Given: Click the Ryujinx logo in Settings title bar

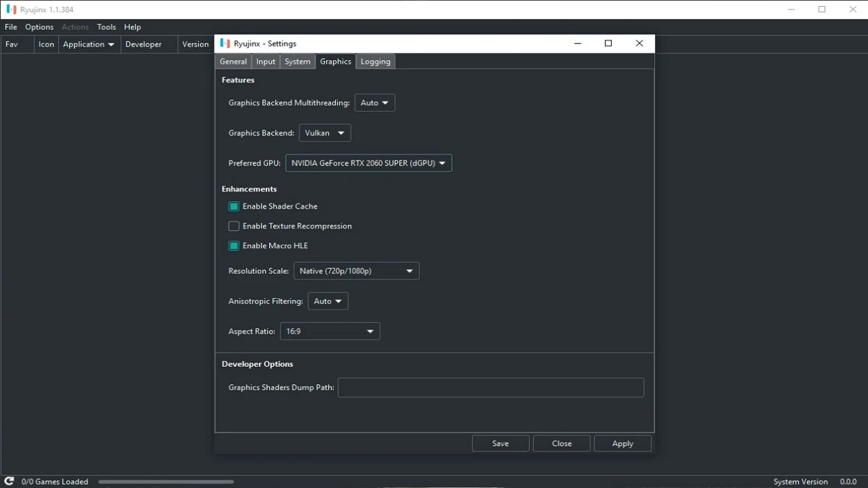Looking at the screenshot, I should 225,43.
